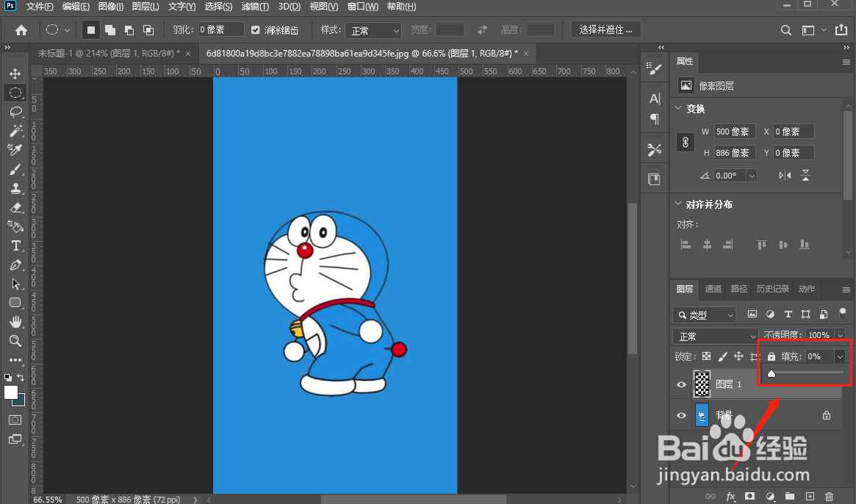Open the Paragraph panel icon
The height and width of the screenshot is (504, 856).
click(654, 118)
